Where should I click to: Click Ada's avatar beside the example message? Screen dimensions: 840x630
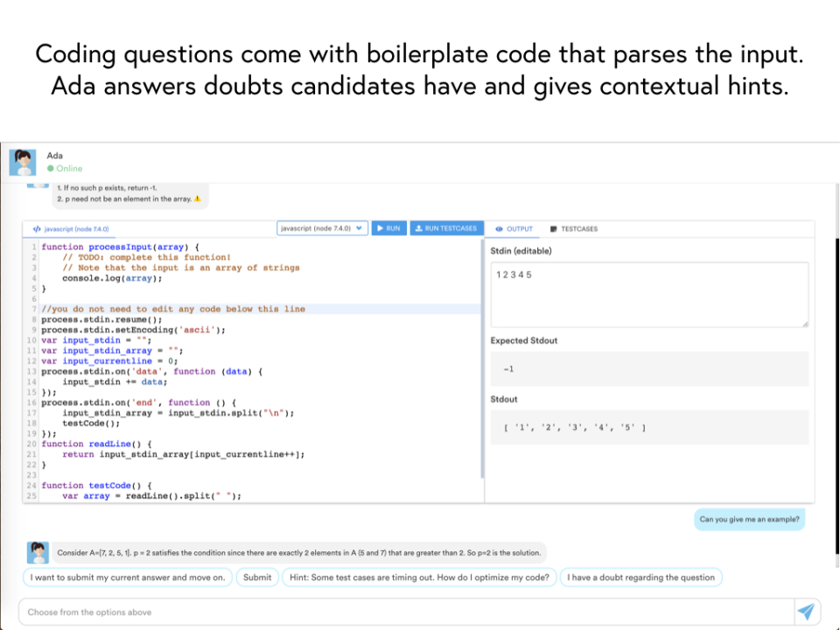tap(38, 552)
